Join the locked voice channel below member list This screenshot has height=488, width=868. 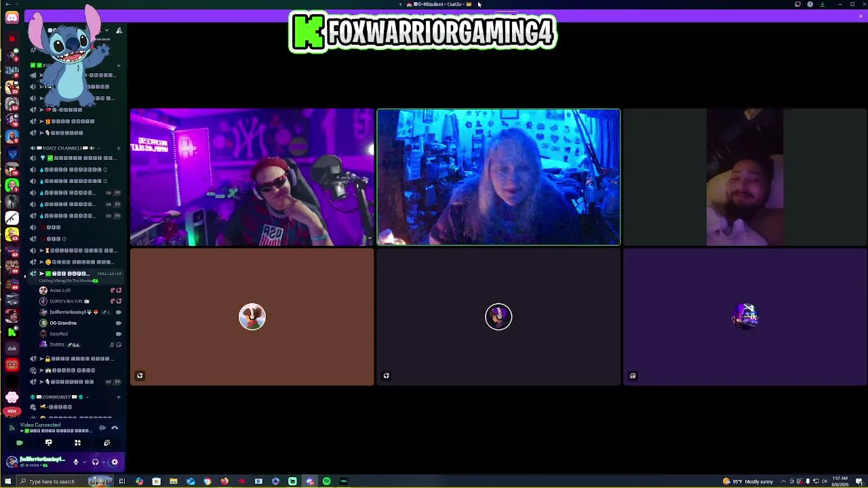[77, 359]
